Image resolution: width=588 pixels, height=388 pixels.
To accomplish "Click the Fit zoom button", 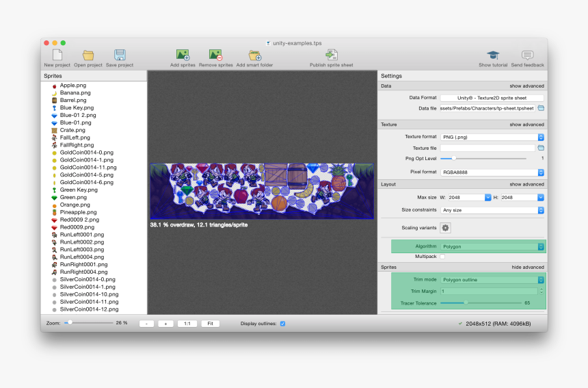I will click(211, 324).
